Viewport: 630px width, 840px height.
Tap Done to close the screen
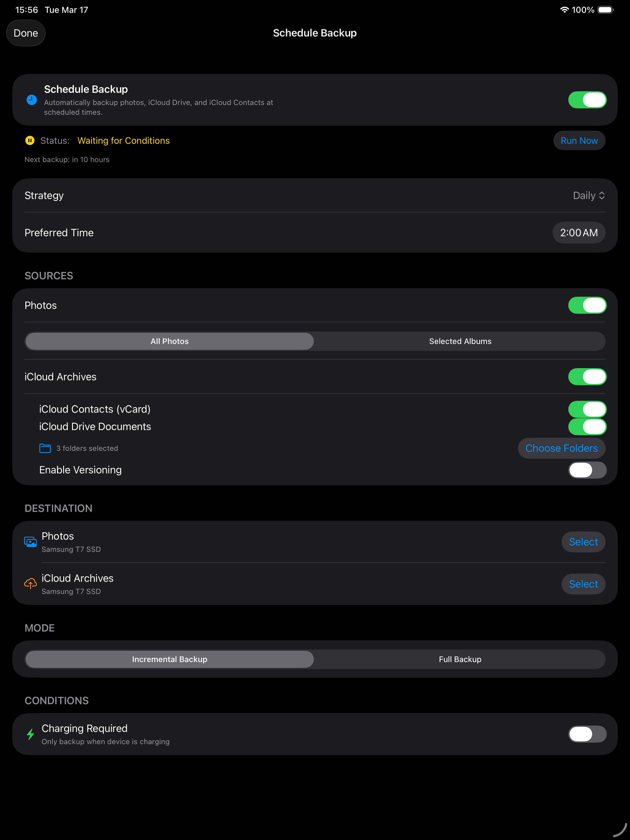click(x=26, y=33)
